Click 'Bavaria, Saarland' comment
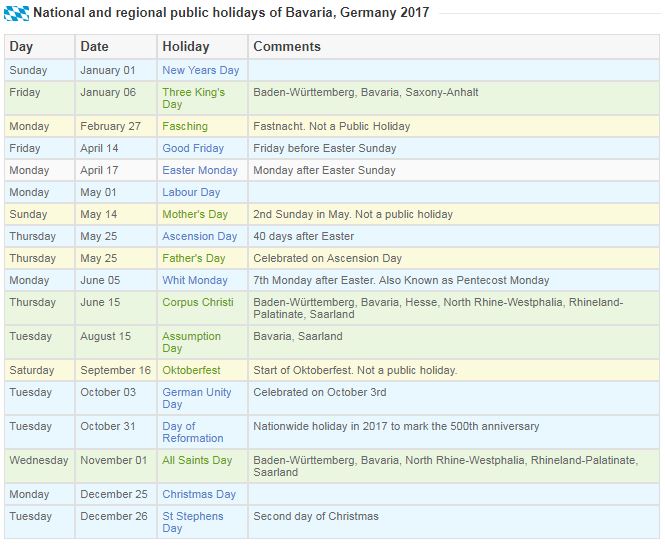This screenshot has width=665, height=547. [298, 337]
